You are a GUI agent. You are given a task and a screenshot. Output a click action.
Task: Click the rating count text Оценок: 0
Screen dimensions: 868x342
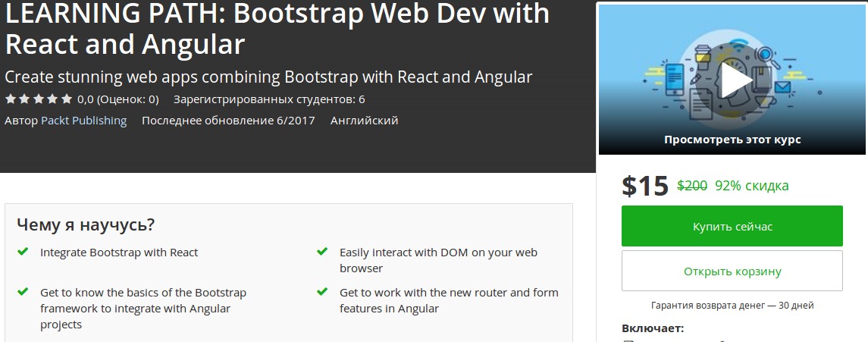tap(129, 99)
